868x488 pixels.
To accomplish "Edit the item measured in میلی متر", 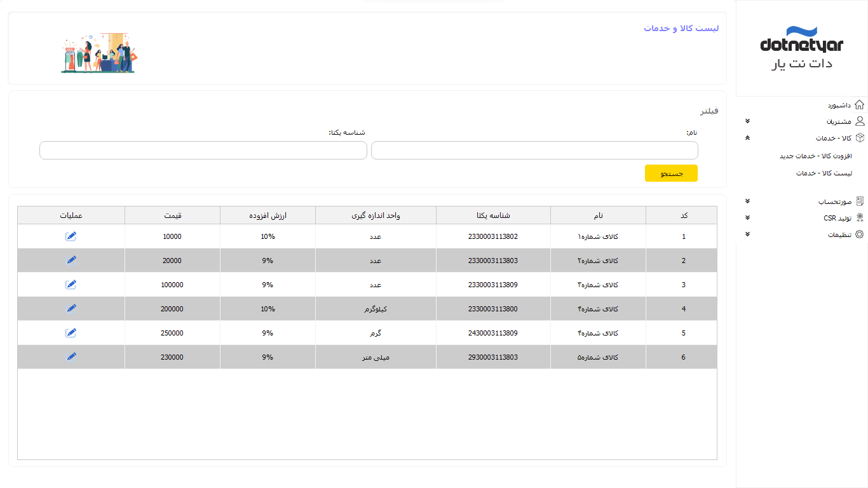I will [x=71, y=356].
